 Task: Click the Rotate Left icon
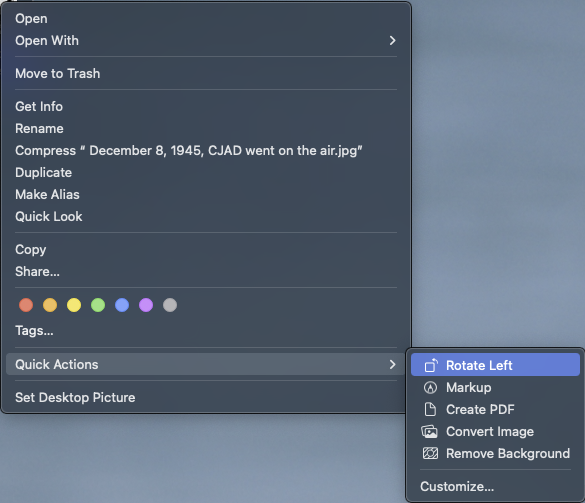click(x=431, y=365)
